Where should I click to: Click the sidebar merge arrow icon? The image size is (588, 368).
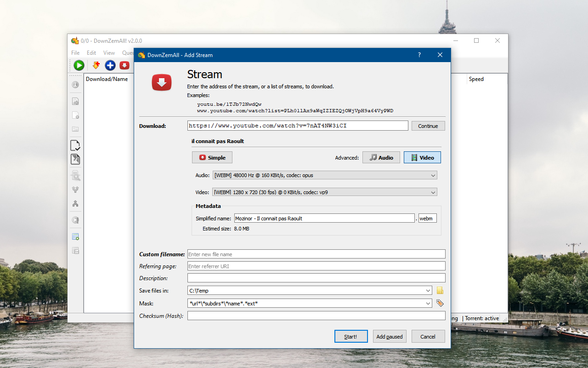pyautogui.click(x=75, y=203)
